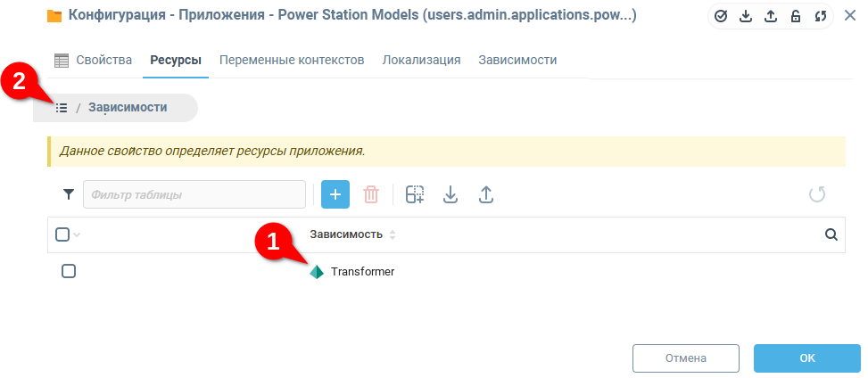
Task: Click the select cells grid icon
Action: pos(415,194)
